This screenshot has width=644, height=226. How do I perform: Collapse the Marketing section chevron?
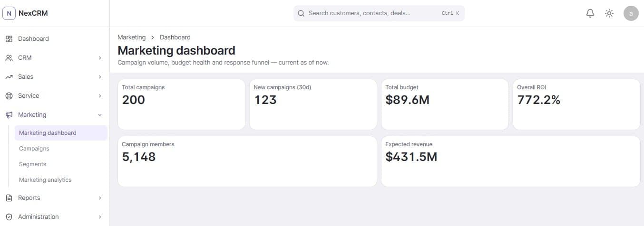pos(100,115)
